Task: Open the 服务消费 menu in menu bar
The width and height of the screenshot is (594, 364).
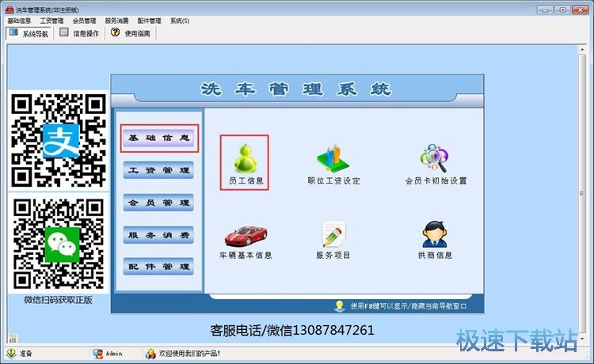Action: click(117, 21)
